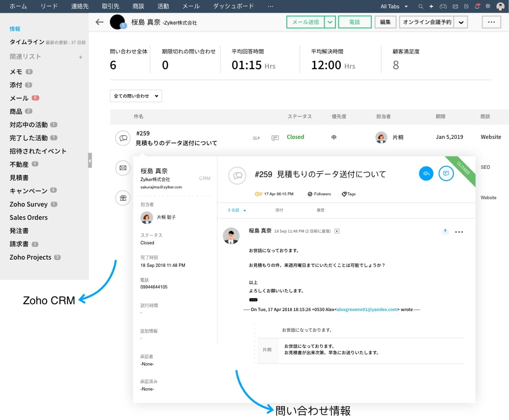Click the thread count icon on row #259
Screen dimensions: 509x420
(256, 138)
